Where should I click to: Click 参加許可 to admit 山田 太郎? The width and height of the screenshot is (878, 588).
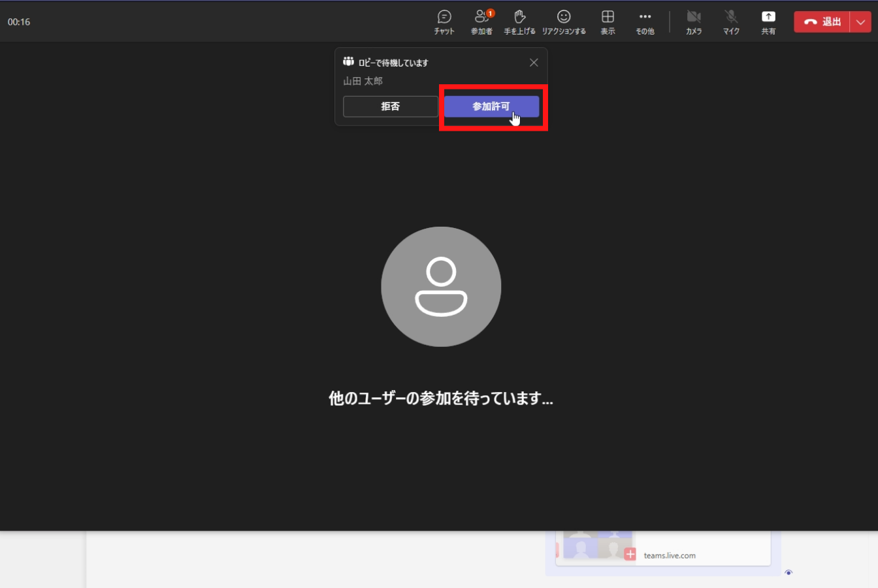tap(491, 106)
